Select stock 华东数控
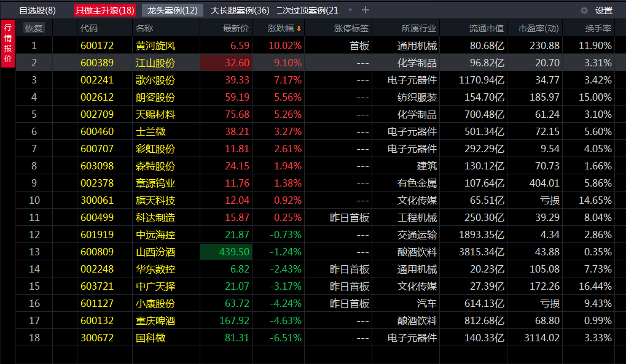626x364 pixels. point(155,269)
